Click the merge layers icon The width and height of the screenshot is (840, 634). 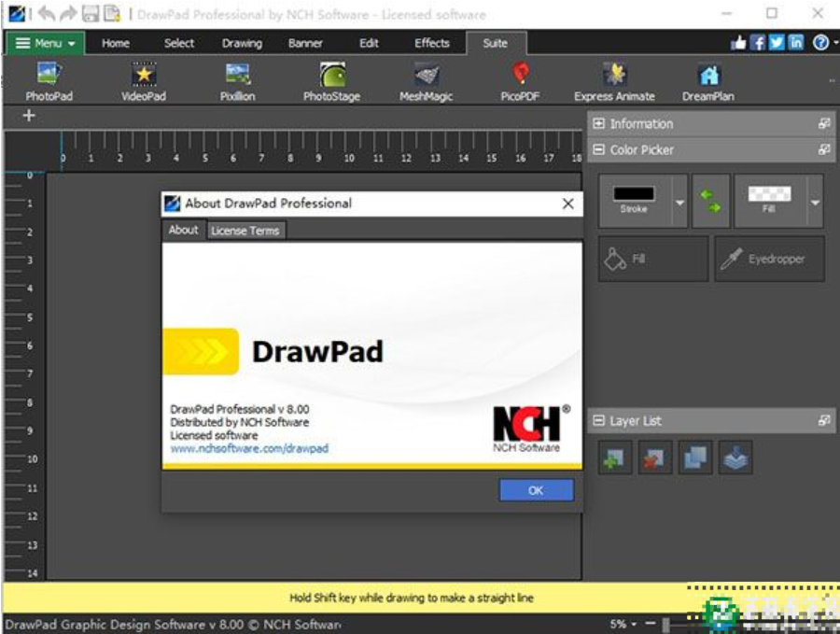coord(735,458)
